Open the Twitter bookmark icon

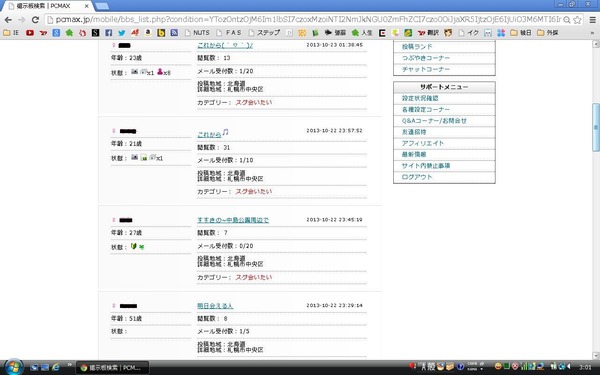122,33
